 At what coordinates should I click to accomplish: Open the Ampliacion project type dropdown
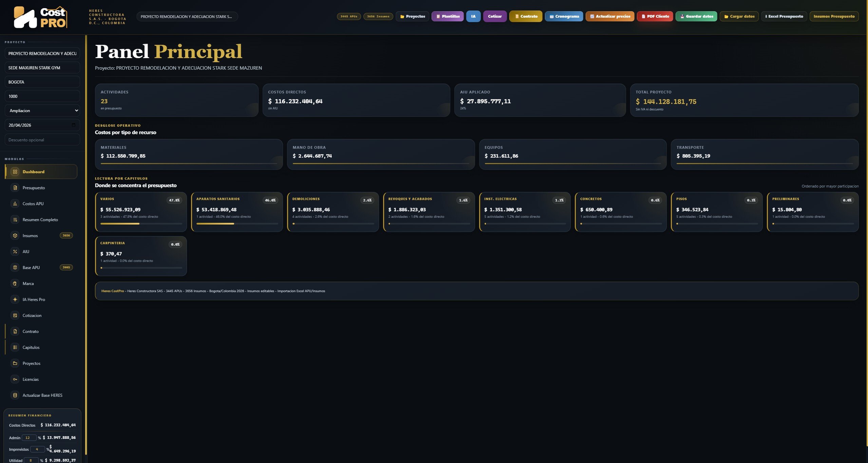coord(42,111)
